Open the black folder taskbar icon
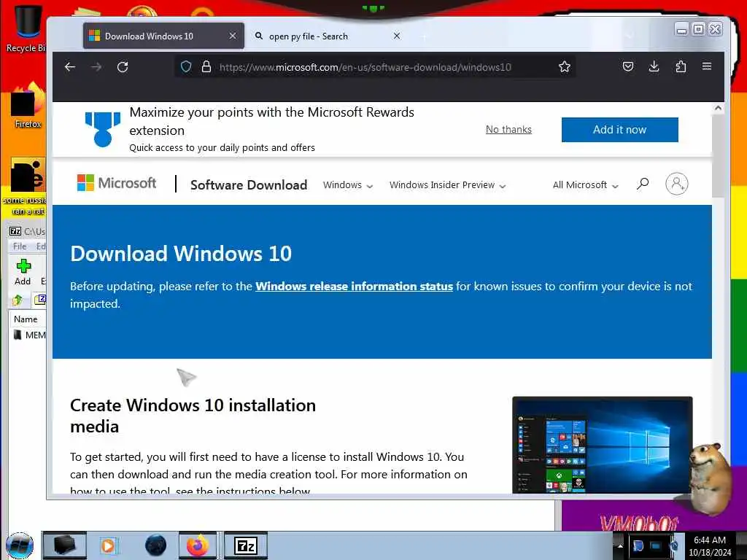Screen dimensions: 747x560 (65, 545)
